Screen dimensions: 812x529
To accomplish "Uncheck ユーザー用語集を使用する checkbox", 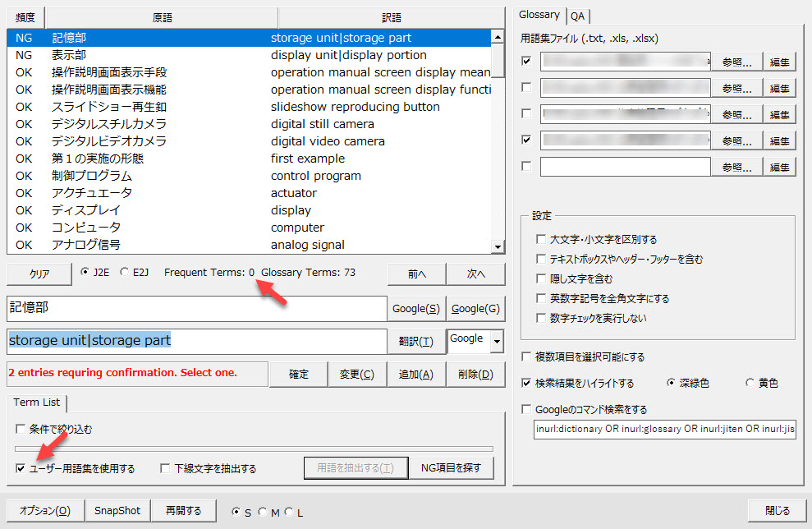I will point(21,468).
